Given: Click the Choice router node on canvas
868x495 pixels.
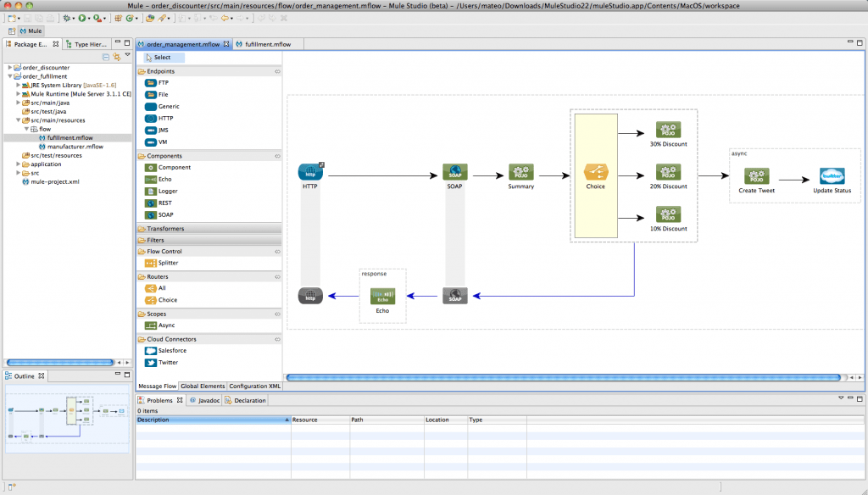Looking at the screenshot, I should pos(596,174).
